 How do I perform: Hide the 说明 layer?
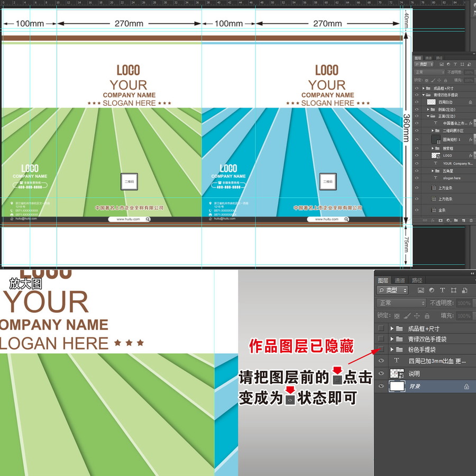[x=381, y=373]
